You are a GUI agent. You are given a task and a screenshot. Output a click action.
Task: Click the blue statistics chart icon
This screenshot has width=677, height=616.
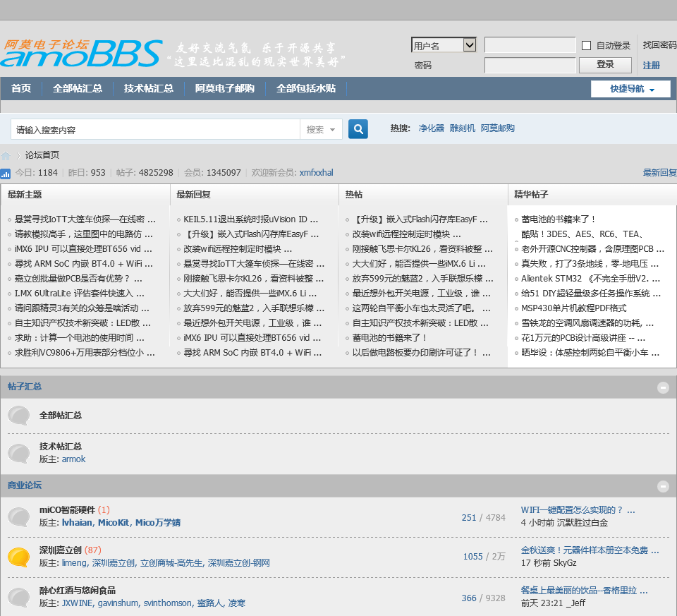coord(5,174)
